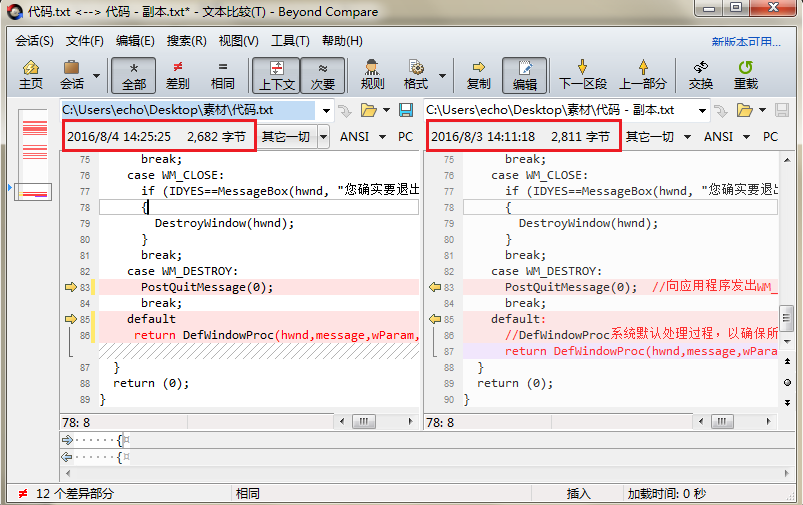Toggle the 全部 show-all filter

tap(134, 75)
